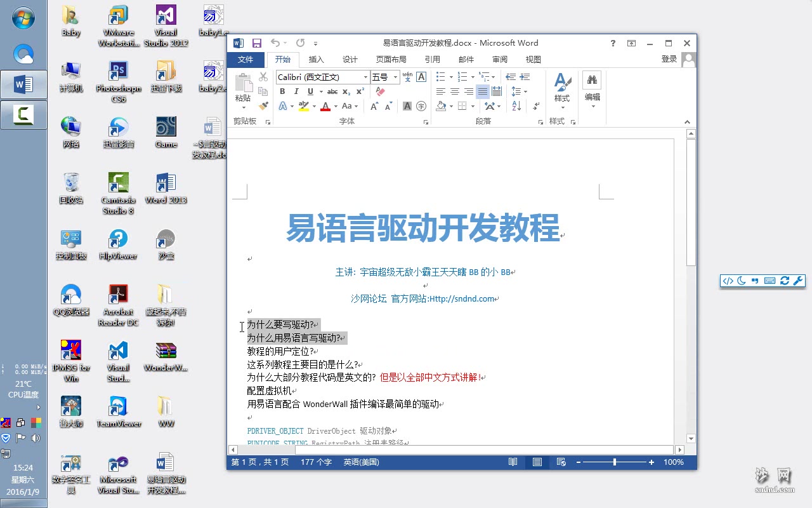This screenshot has height=508, width=812.
Task: Select the center alignment icon
Action: (x=455, y=91)
